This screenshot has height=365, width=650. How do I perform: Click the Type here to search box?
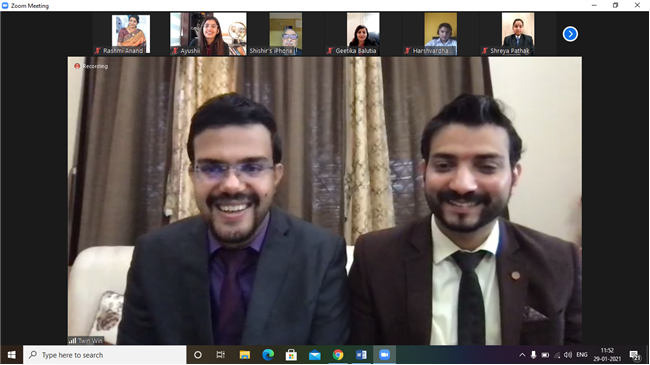click(104, 355)
